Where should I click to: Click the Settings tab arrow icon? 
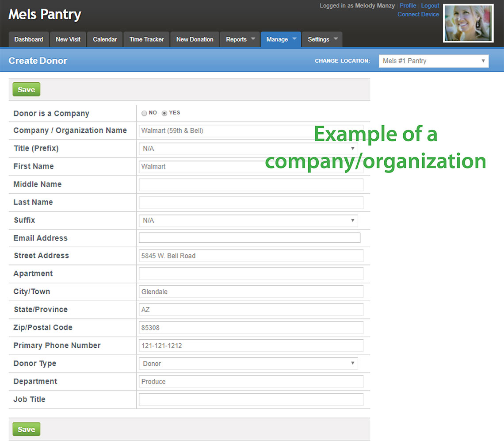[x=336, y=38]
